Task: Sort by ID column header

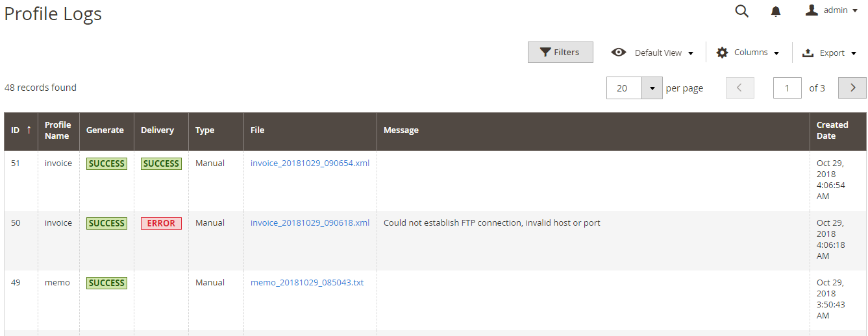Action: pyautogui.click(x=21, y=130)
